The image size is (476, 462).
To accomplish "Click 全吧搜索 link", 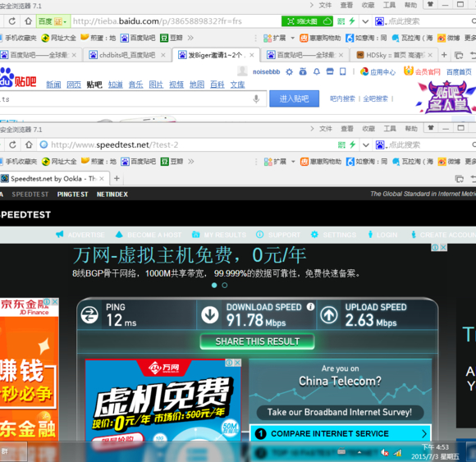I will [375, 99].
